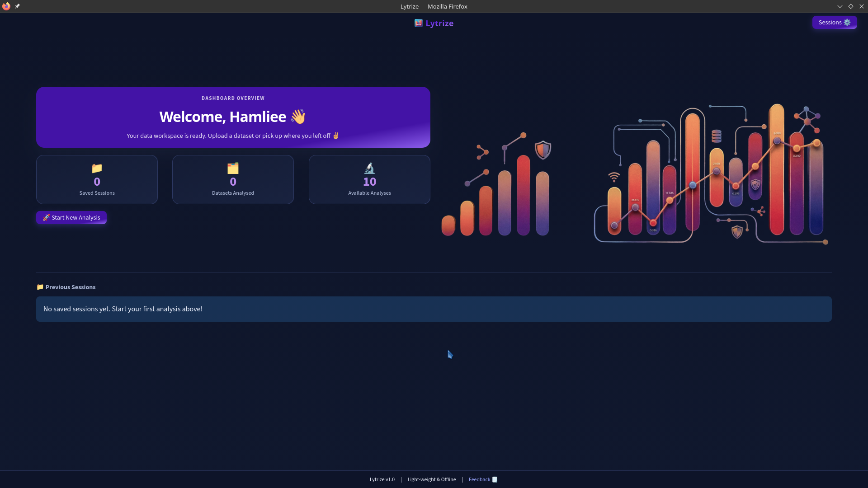Select the Datasets Analysed card-index icon

(x=233, y=169)
